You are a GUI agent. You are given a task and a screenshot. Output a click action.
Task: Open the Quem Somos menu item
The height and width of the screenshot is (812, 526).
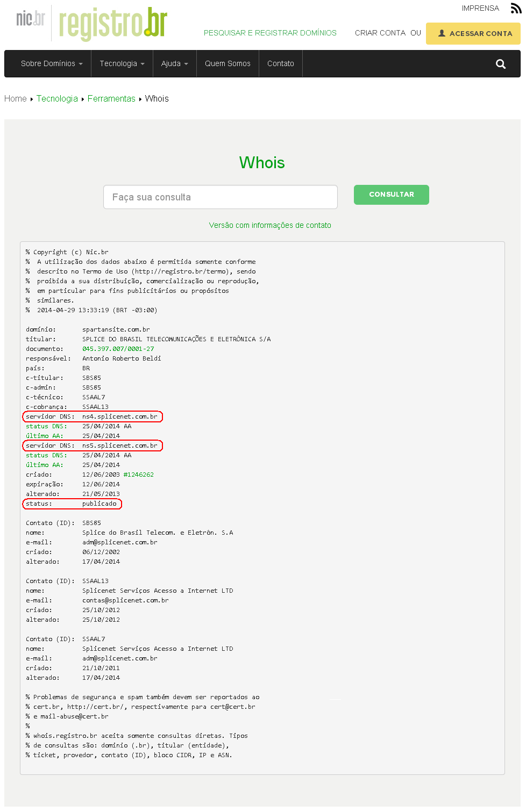click(228, 63)
